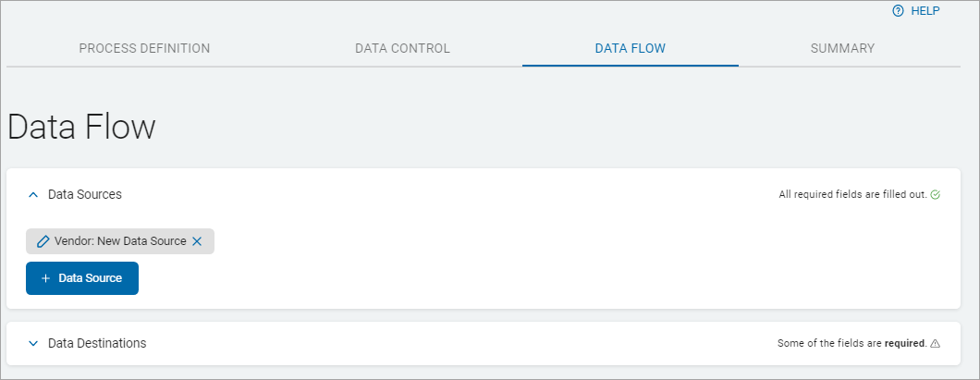Click the Data Flow page heading
This screenshot has height=380, width=980.
[x=81, y=128]
